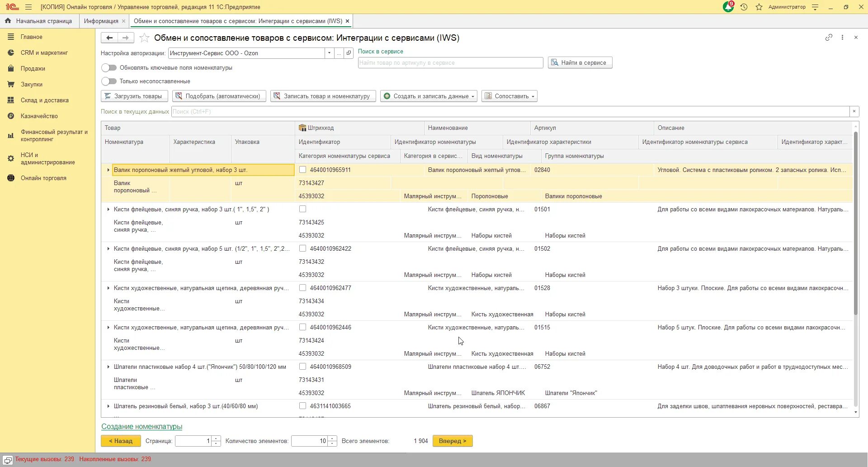Image resolution: width=868 pixels, height=467 pixels.
Task: Check the box for barcode 4631141003665
Action: point(302,406)
